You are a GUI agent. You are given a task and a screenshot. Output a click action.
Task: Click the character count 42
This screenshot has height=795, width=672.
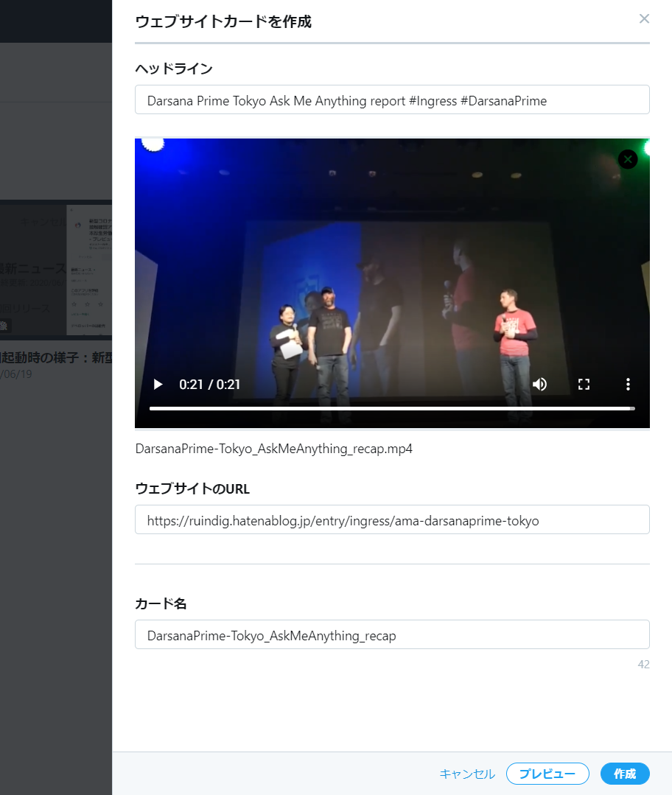[x=643, y=664]
